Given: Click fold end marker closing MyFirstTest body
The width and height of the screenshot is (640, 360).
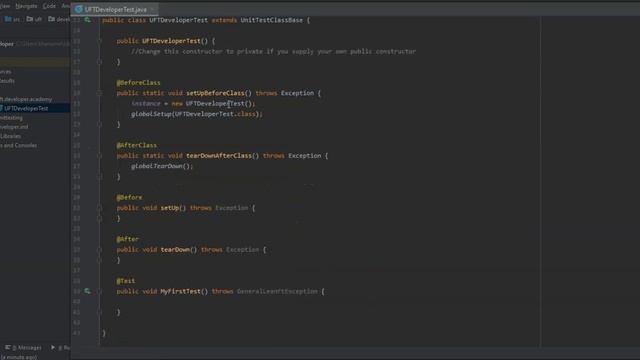Looking at the screenshot, I should [99, 312].
